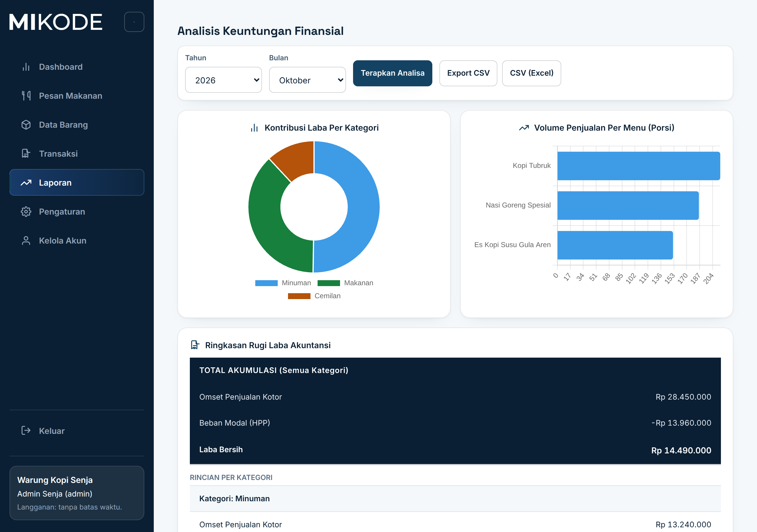
Task: Toggle the sidebar collapse button beside MIKODE
Action: pyautogui.click(x=134, y=22)
